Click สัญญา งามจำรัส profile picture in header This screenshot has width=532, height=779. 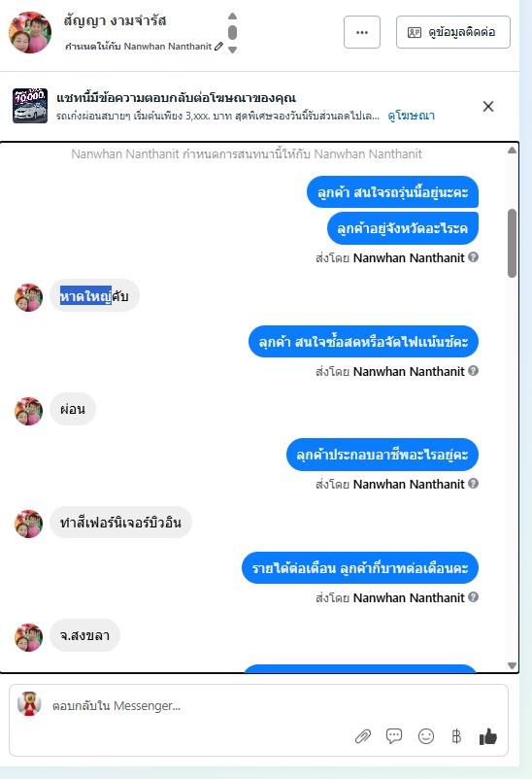point(30,32)
